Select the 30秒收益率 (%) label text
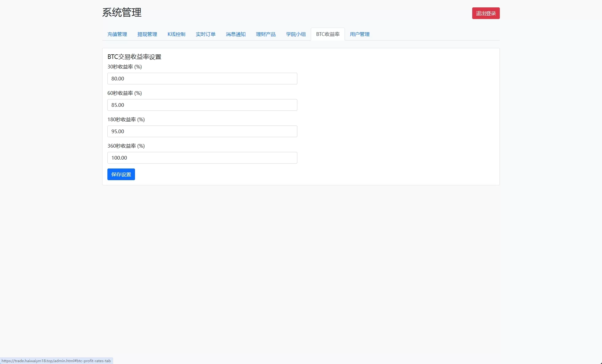Image resolution: width=602 pixels, height=364 pixels. pyautogui.click(x=124, y=67)
